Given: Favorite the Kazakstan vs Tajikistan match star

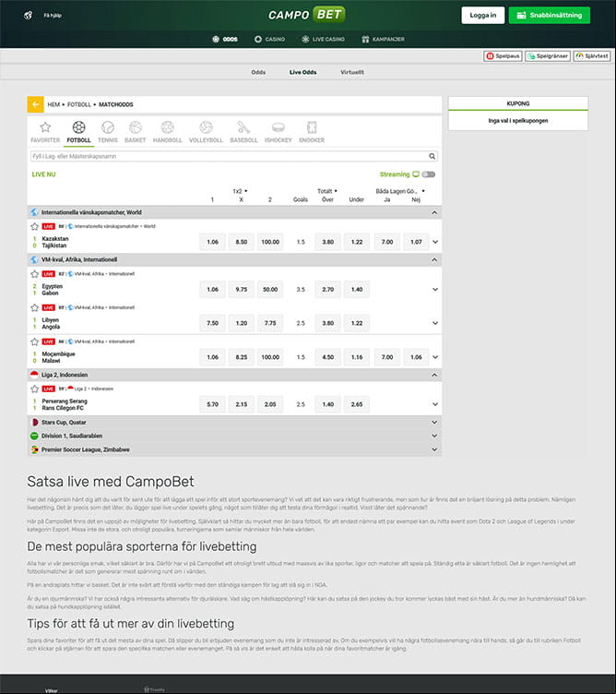Looking at the screenshot, I should click(35, 227).
